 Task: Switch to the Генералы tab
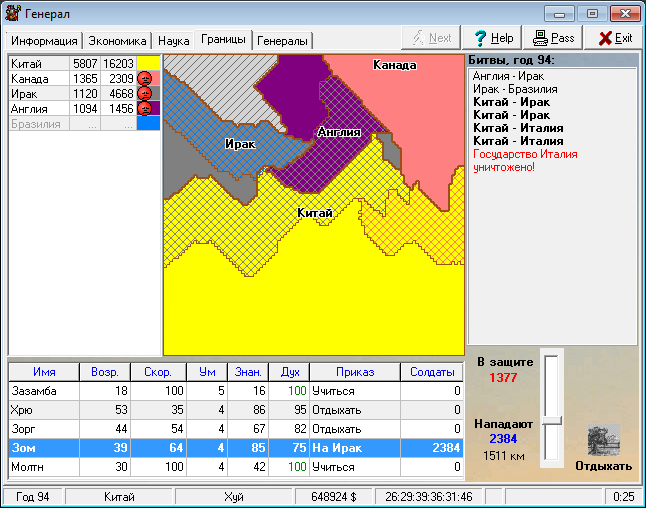point(282,41)
